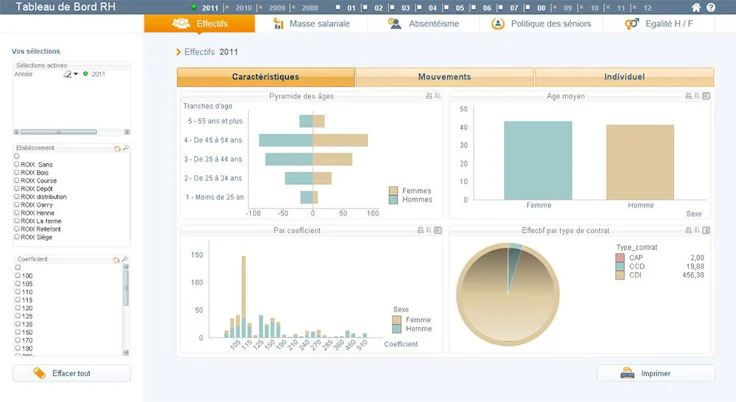This screenshot has width=736, height=402.
Task: Switch chart type of Age moyen
Action: coord(706,96)
